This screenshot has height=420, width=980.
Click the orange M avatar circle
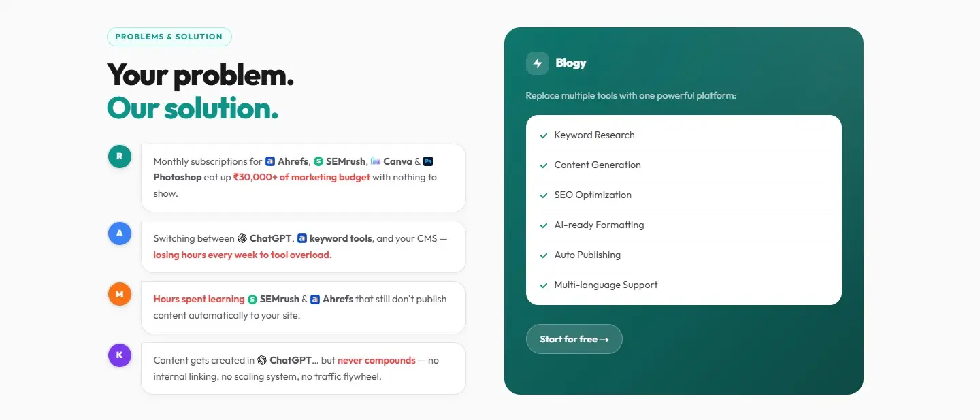(120, 294)
